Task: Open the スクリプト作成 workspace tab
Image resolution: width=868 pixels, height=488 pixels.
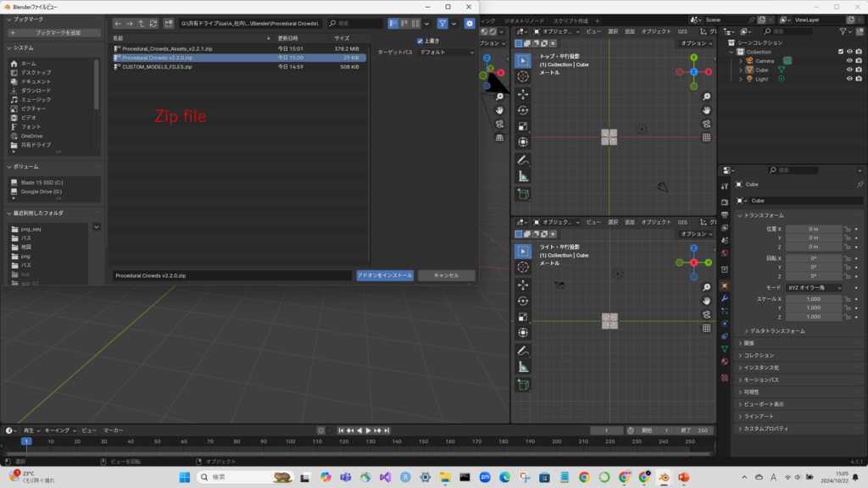Action: 571,19
